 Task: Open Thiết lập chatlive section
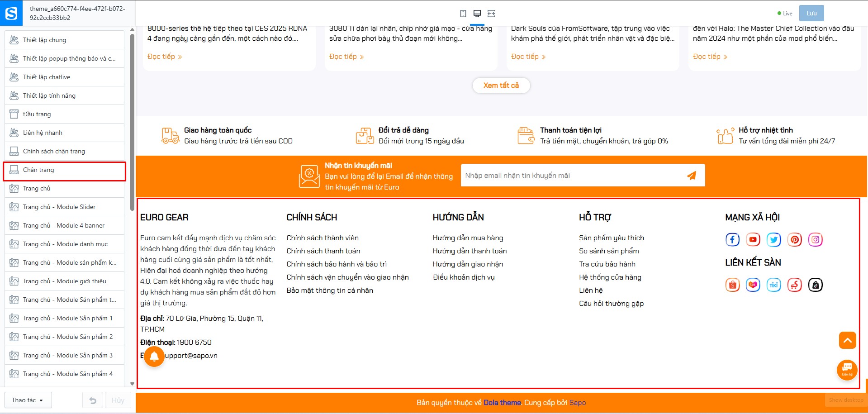click(x=64, y=77)
